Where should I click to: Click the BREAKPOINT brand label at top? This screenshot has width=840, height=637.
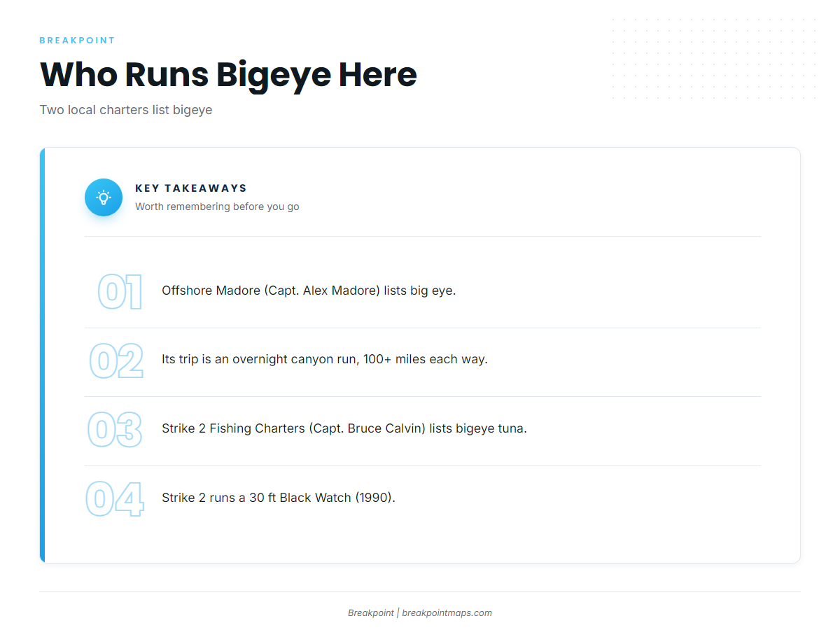[x=77, y=41]
